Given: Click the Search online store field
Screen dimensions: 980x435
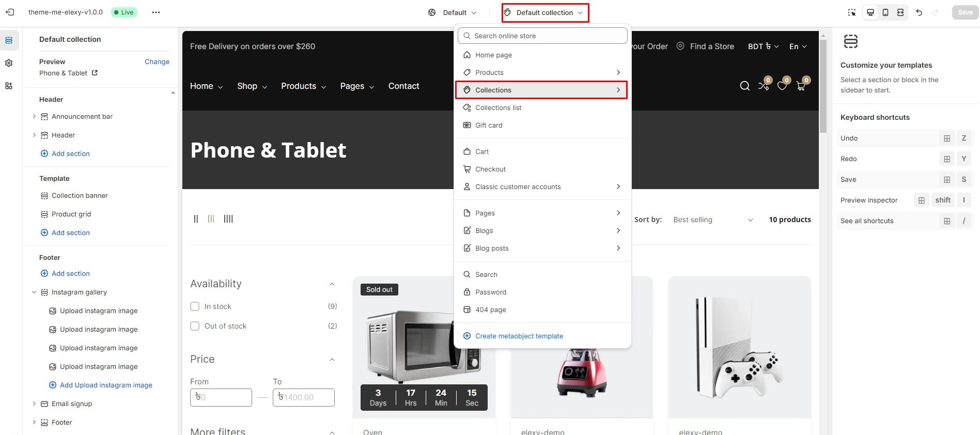Looking at the screenshot, I should click(x=542, y=36).
